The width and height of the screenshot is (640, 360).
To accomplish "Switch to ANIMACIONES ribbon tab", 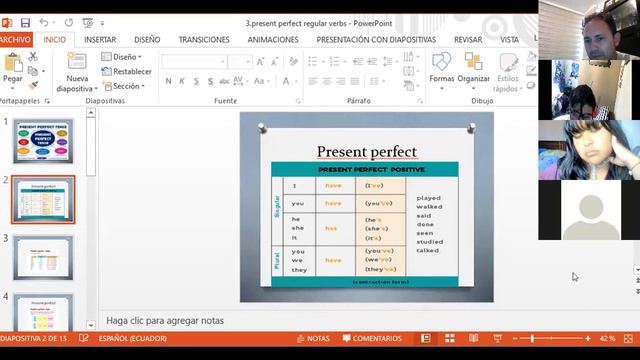I will click(273, 40).
